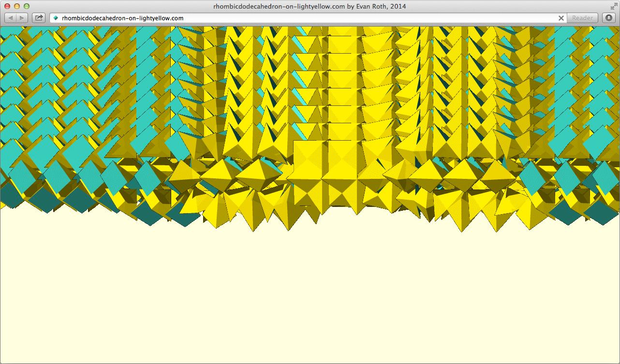Click the rhombic dodecahedron animation canvas
Screen dimensions: 620x364
click(x=310, y=195)
